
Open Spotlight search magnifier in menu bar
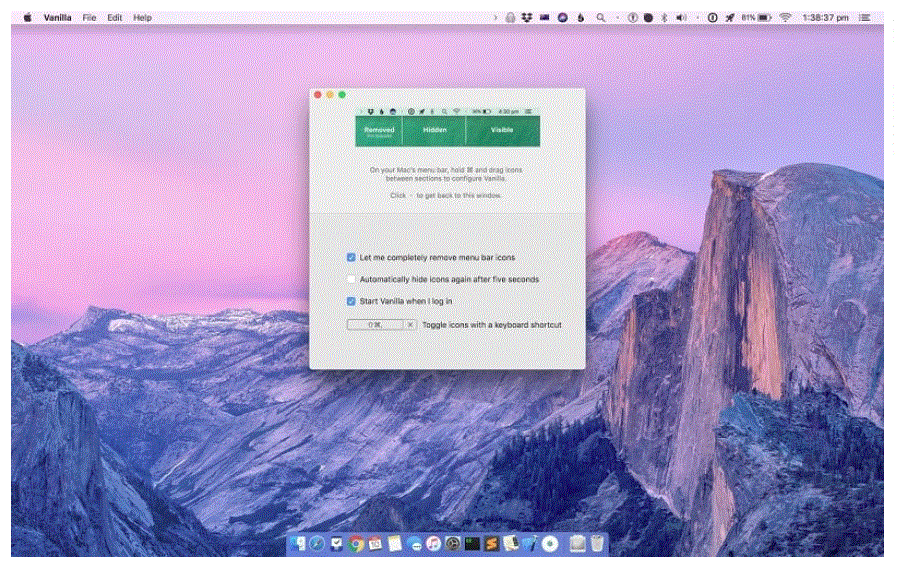point(600,18)
